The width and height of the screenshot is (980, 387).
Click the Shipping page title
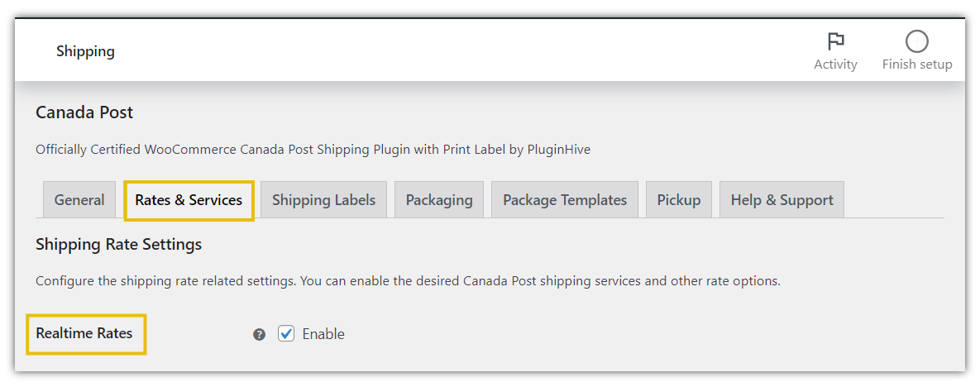tap(86, 51)
